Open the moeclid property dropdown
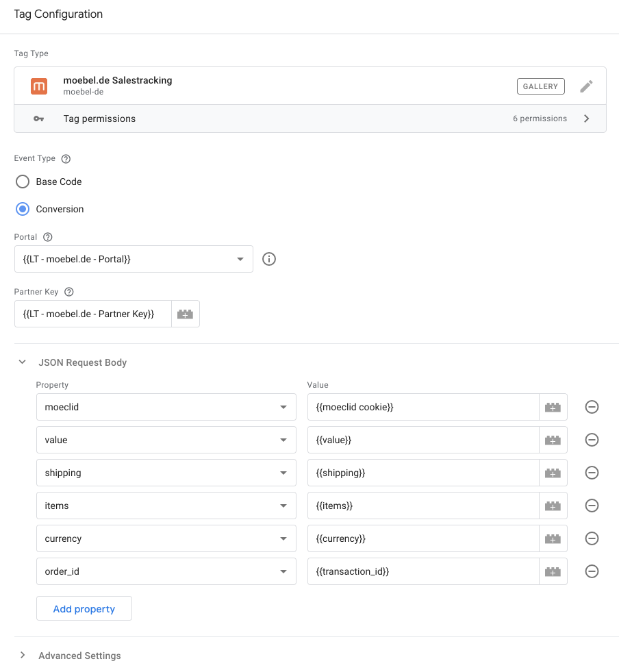619x672 pixels. click(166, 407)
